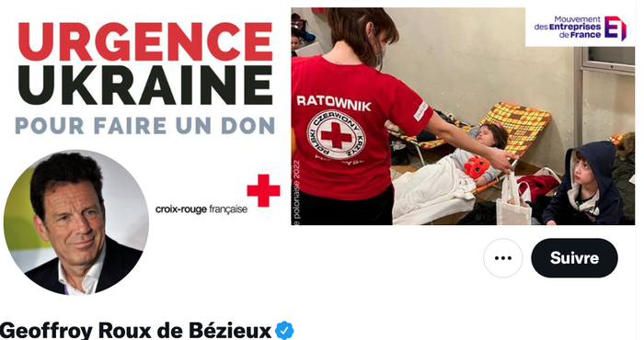Click the Mouvement des Entreprises de France text

pos(568,27)
